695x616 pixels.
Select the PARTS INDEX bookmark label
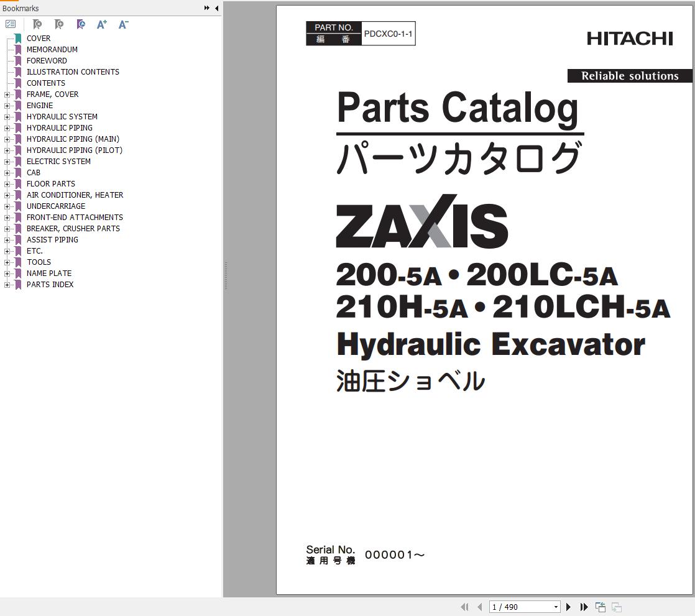pos(50,285)
